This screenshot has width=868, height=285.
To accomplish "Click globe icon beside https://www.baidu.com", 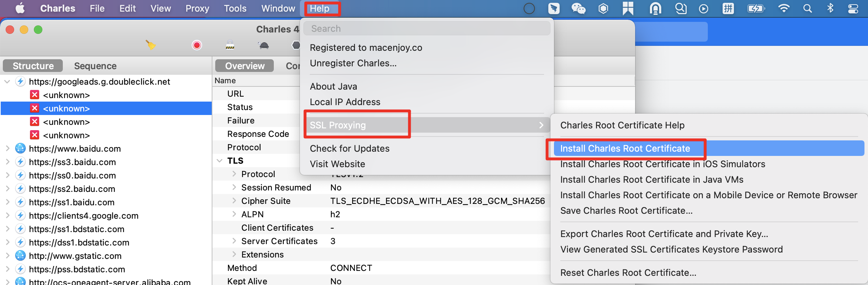I will pyautogui.click(x=20, y=148).
